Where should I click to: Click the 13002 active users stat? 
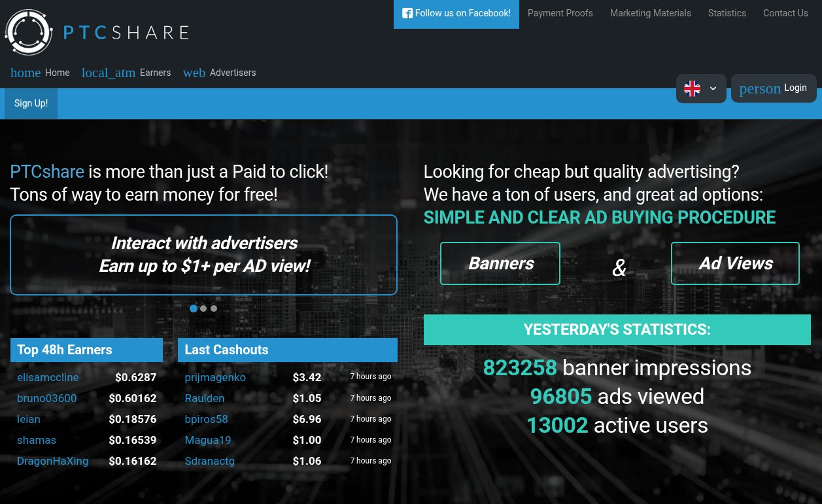click(617, 426)
